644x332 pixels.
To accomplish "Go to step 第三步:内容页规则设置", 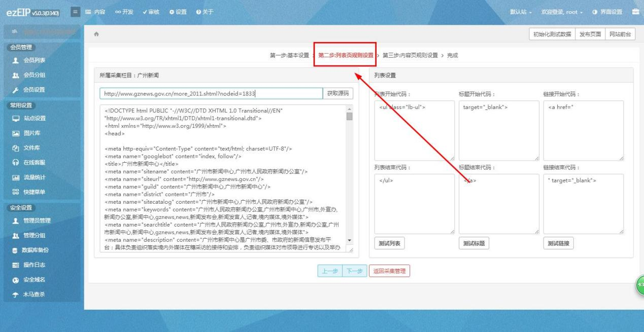I will click(410, 55).
